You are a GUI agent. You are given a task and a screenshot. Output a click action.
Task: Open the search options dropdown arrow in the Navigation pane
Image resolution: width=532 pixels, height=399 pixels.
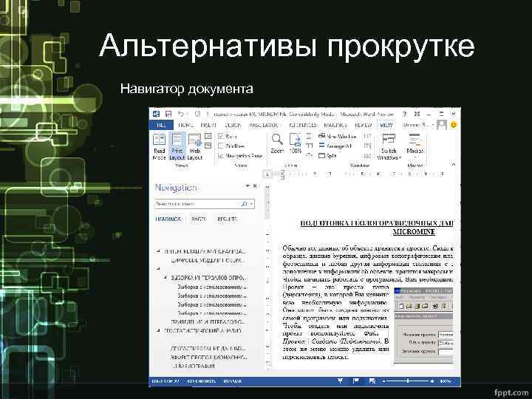tap(251, 204)
